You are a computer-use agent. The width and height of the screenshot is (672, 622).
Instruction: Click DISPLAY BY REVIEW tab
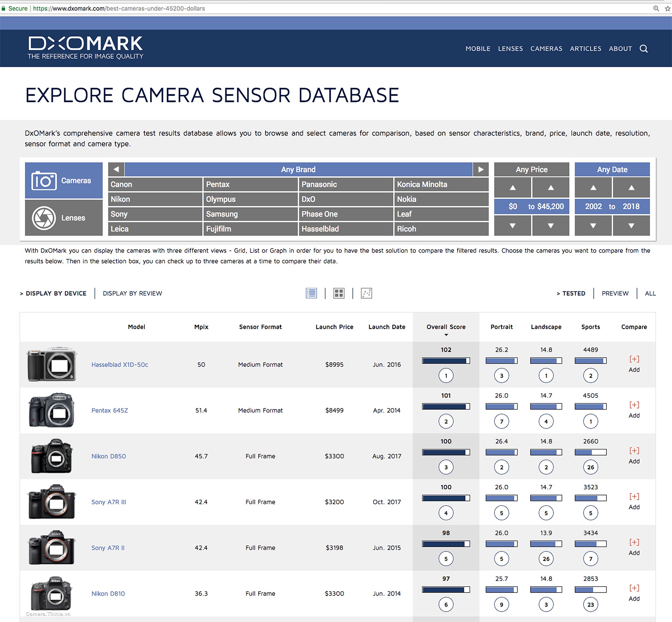pyautogui.click(x=132, y=293)
